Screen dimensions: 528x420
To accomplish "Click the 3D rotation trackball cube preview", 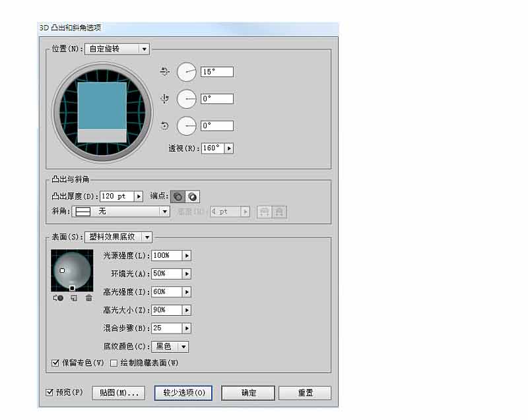I will 102,112.
